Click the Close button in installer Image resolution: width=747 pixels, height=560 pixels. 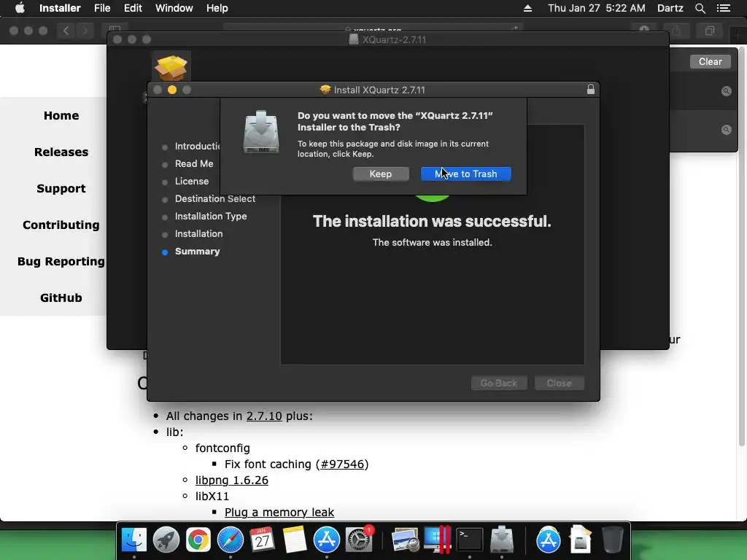(x=559, y=383)
